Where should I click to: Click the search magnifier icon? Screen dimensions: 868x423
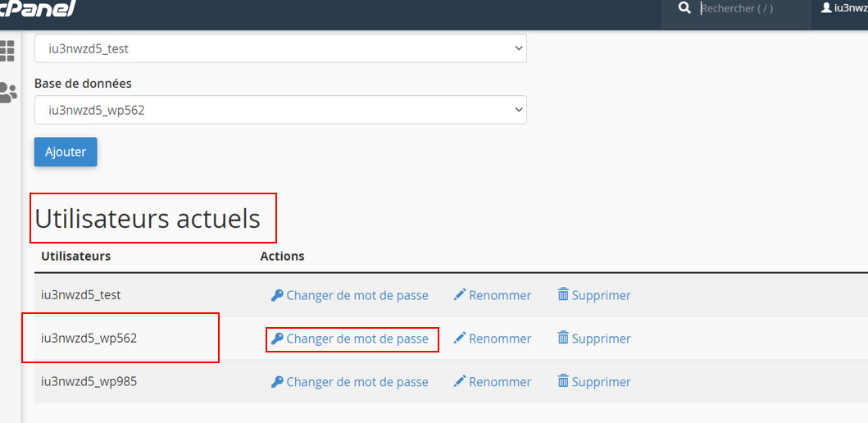684,7
